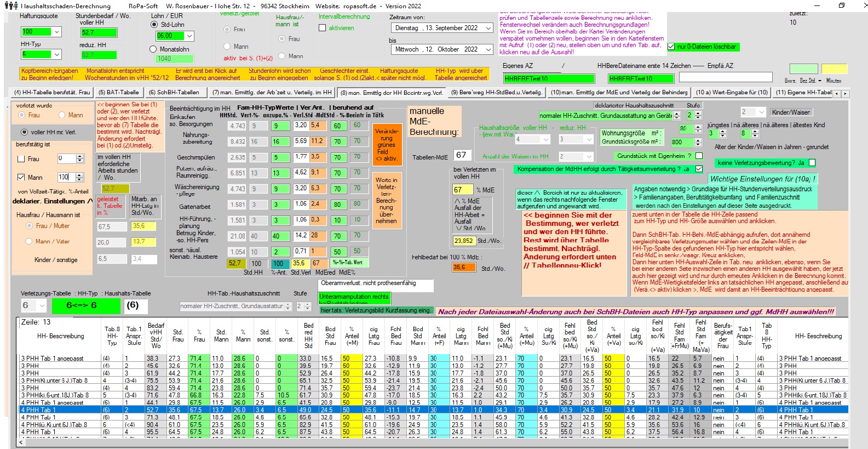Open the (6) SchBH-Tabellen tab
The width and height of the screenshot is (868, 449).
click(x=174, y=93)
